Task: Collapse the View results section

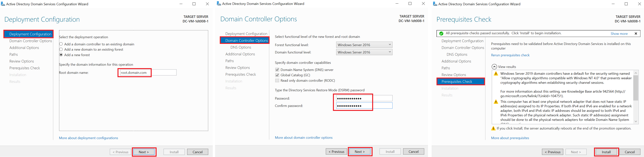Action: (494, 67)
